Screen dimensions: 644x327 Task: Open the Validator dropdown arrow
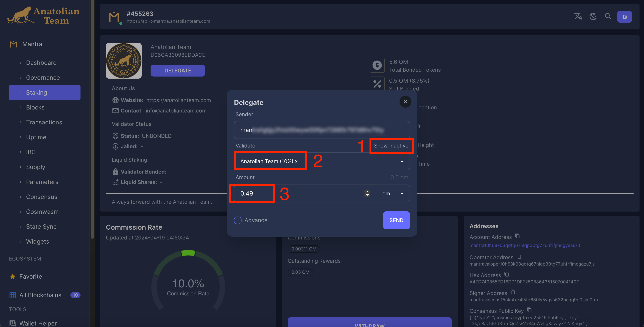[402, 161]
